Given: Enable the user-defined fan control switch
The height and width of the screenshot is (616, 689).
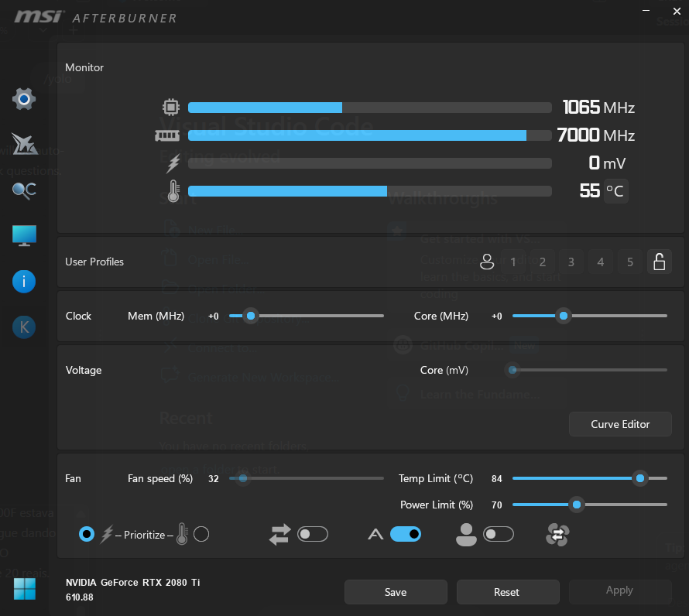Looking at the screenshot, I should point(499,534).
